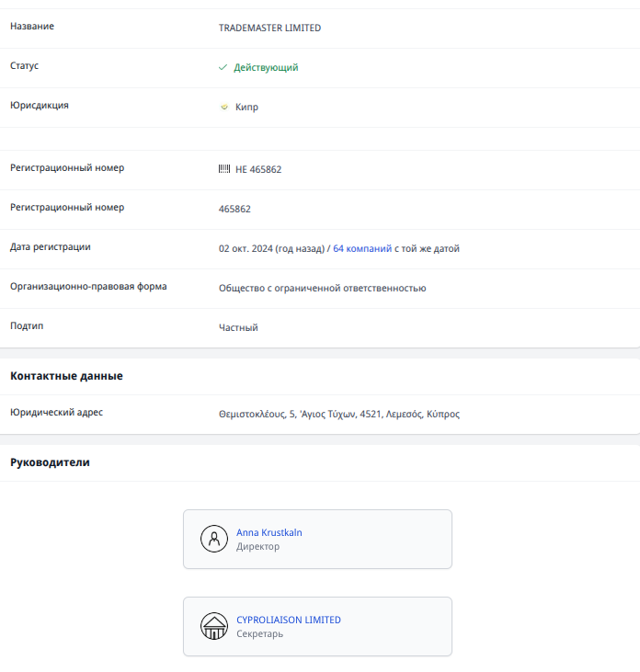Click the Cyprus flag icon
Image resolution: width=640 pixels, height=672 pixels.
pos(223,107)
